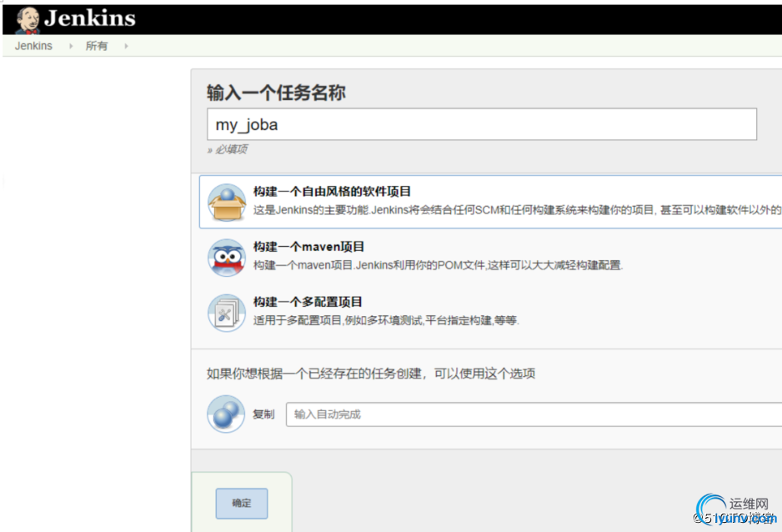Screen dimensions: 782x532
Task: Choose 构建一个多配置项目 option
Action: click(x=308, y=302)
